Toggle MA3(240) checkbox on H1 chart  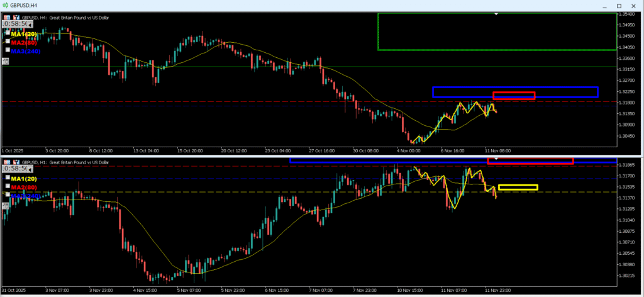[8, 194]
